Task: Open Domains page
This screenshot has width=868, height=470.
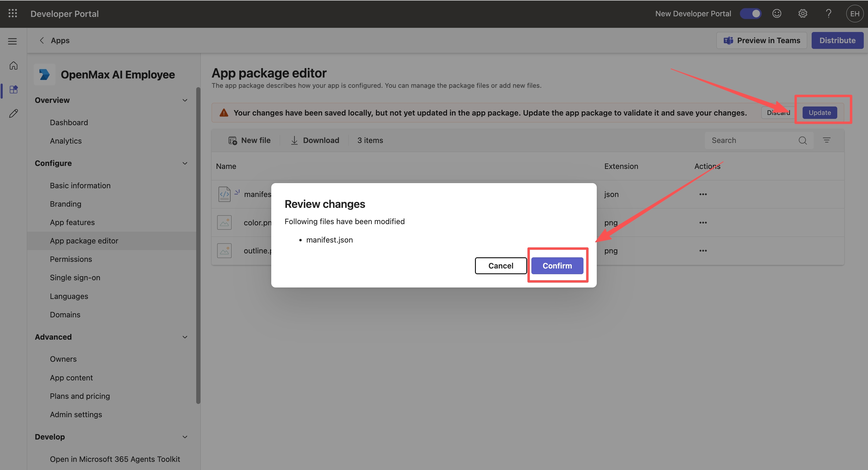Action: [65, 315]
